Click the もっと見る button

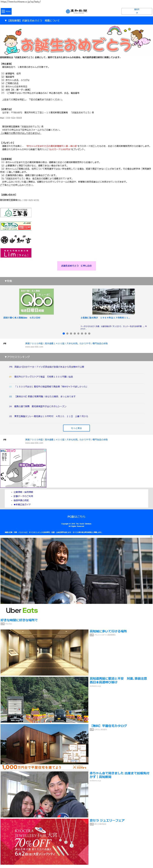(76, 428)
